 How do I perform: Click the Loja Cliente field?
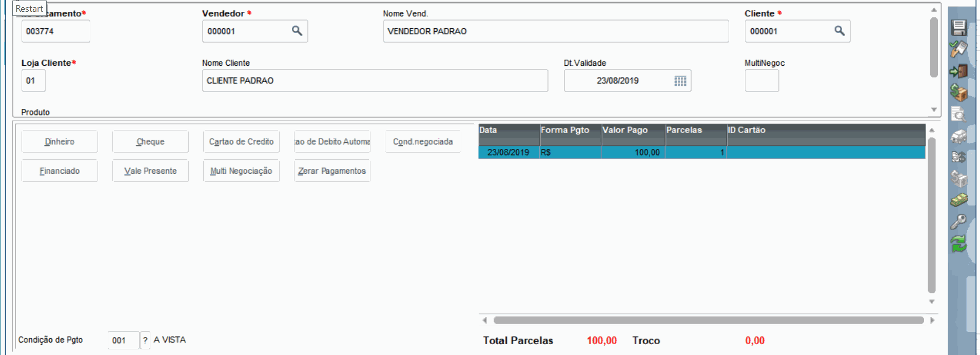click(33, 81)
